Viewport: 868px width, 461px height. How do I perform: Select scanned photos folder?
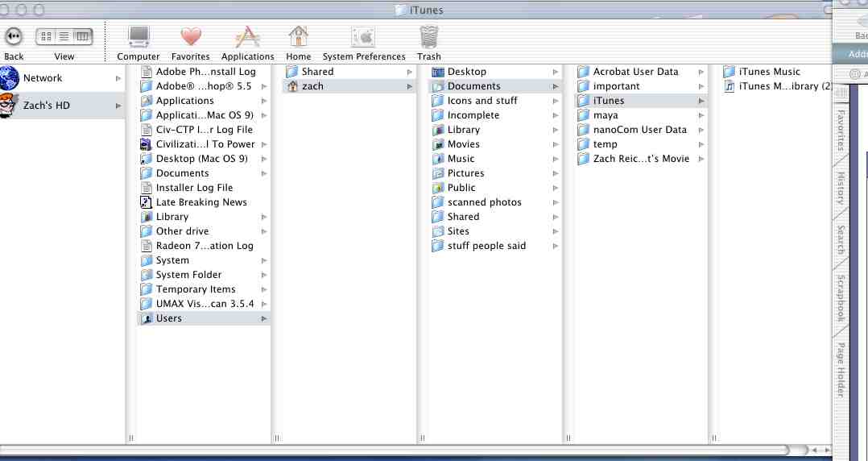tap(495, 202)
